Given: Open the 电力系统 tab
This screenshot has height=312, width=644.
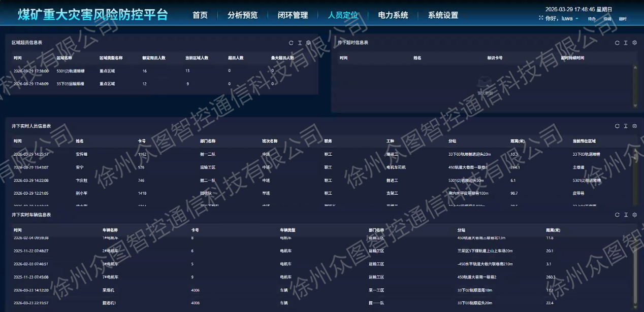Looking at the screenshot, I should point(392,15).
